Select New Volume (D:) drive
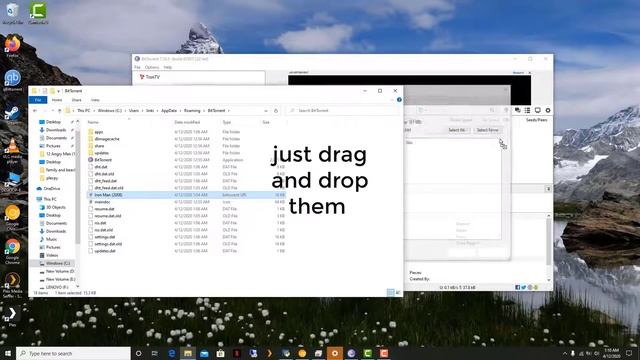 click(x=57, y=271)
